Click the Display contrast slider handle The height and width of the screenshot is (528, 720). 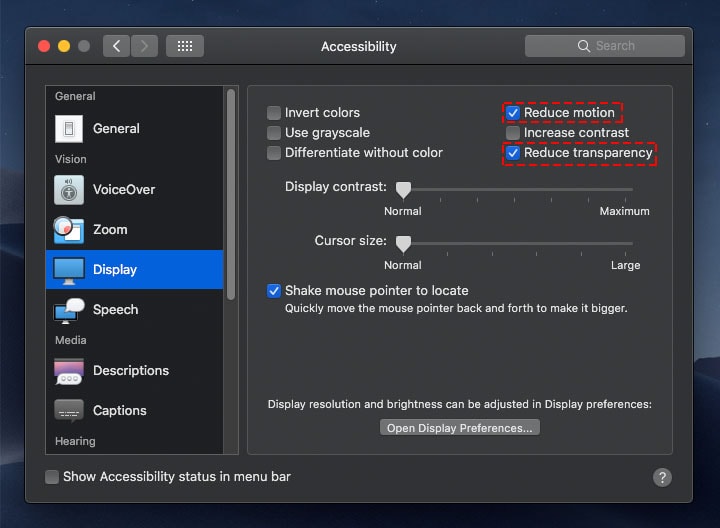(403, 188)
